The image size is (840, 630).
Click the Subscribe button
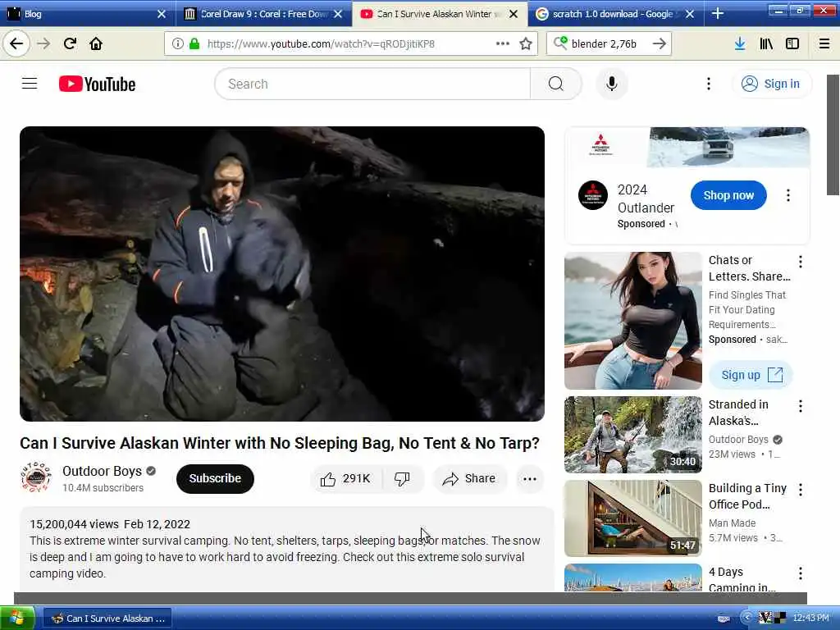point(215,478)
